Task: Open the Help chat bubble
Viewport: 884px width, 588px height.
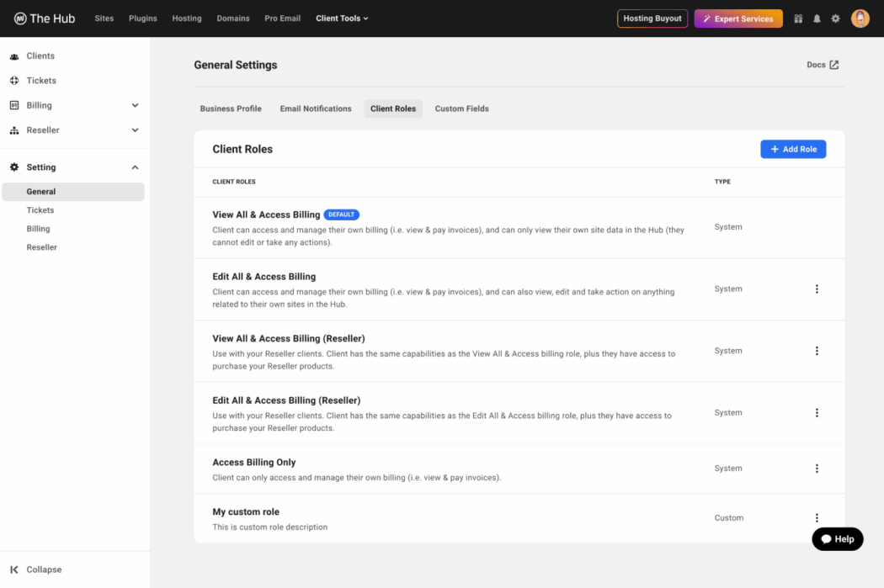Action: tap(837, 538)
